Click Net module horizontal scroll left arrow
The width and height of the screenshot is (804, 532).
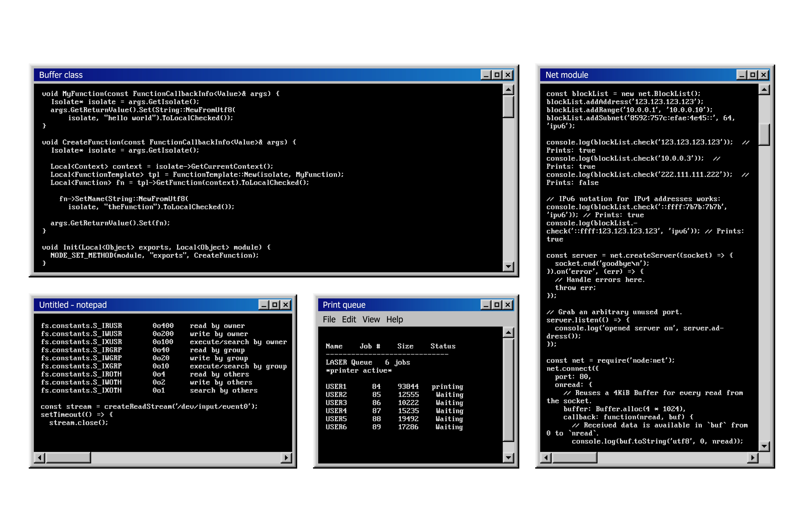[x=546, y=458]
